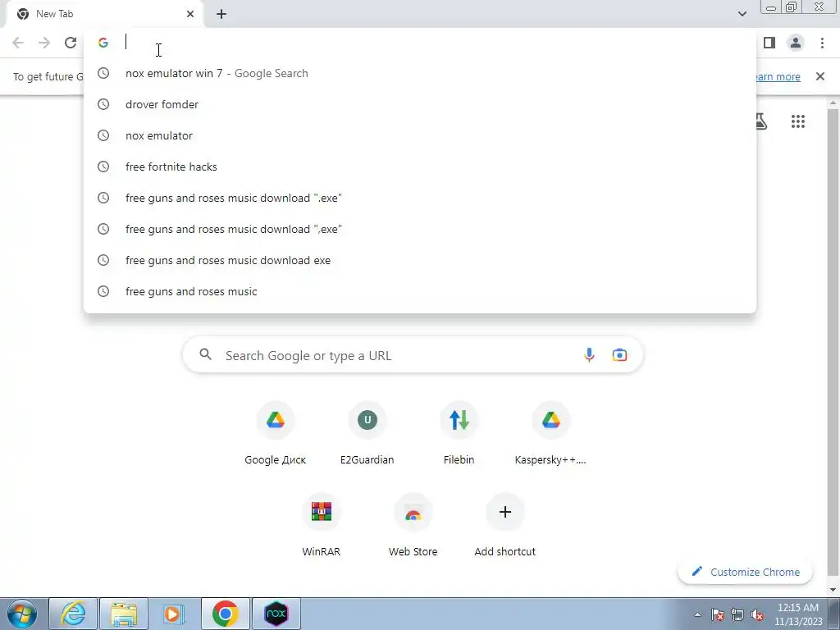
Task: Open the WinRAR shortcut
Action: tap(322, 526)
